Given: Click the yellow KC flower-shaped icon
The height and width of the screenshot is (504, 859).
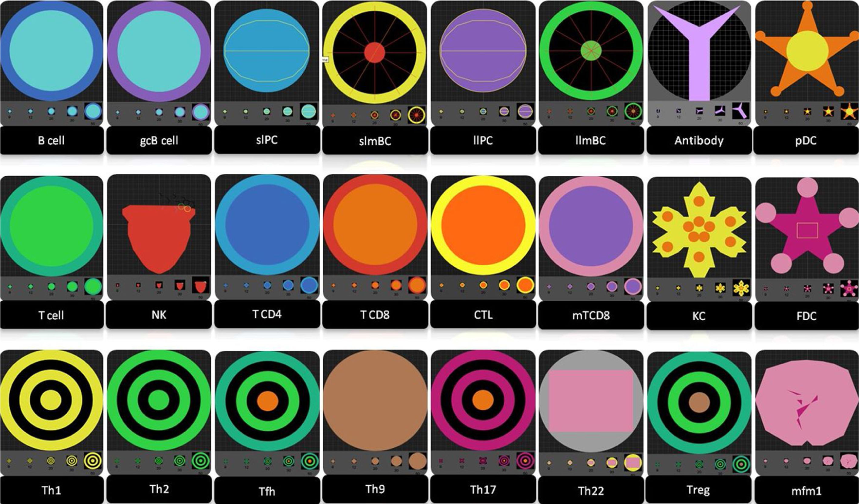Looking at the screenshot, I should coord(699,229).
